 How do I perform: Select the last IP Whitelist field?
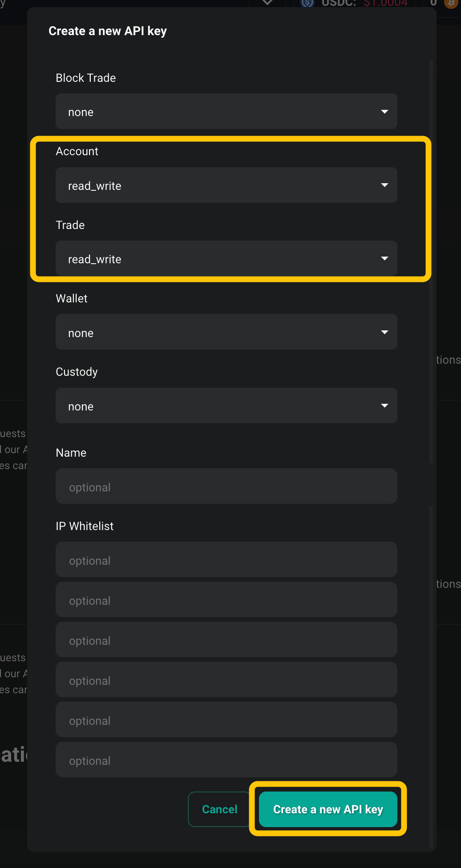pyautogui.click(x=226, y=760)
